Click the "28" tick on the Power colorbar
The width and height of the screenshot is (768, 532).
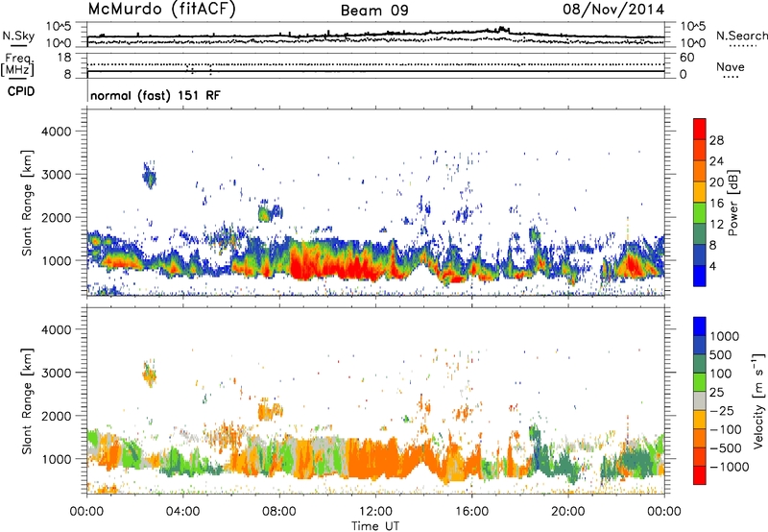[x=716, y=140]
